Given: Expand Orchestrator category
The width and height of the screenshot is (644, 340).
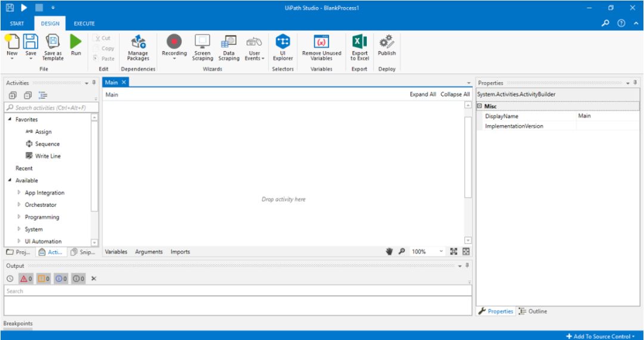Looking at the screenshot, I should 19,205.
